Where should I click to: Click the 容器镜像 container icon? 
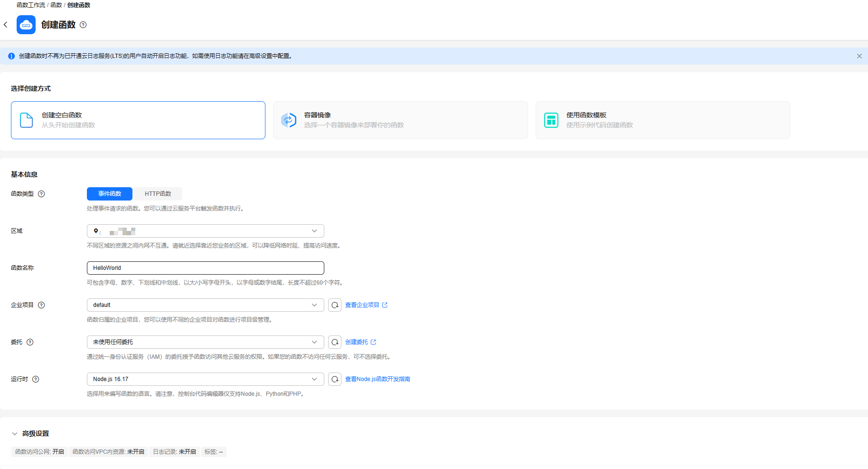pos(289,120)
